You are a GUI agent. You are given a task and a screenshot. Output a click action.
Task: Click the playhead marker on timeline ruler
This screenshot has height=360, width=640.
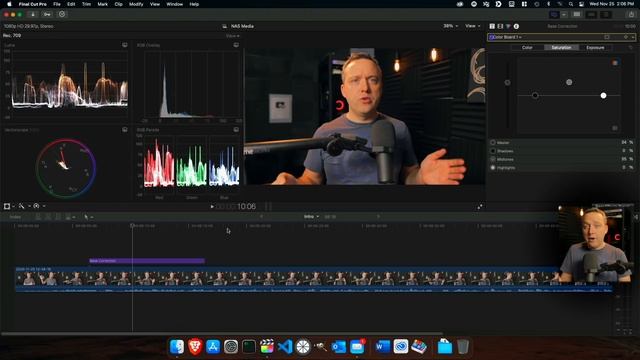pos(132,225)
